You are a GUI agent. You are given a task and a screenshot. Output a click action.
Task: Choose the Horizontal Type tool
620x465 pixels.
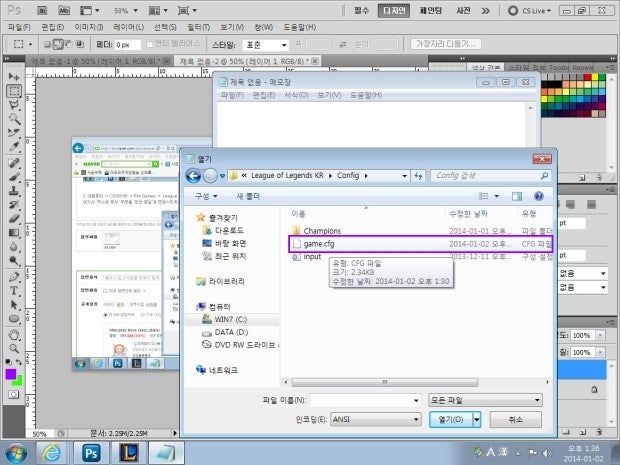pos(14,291)
